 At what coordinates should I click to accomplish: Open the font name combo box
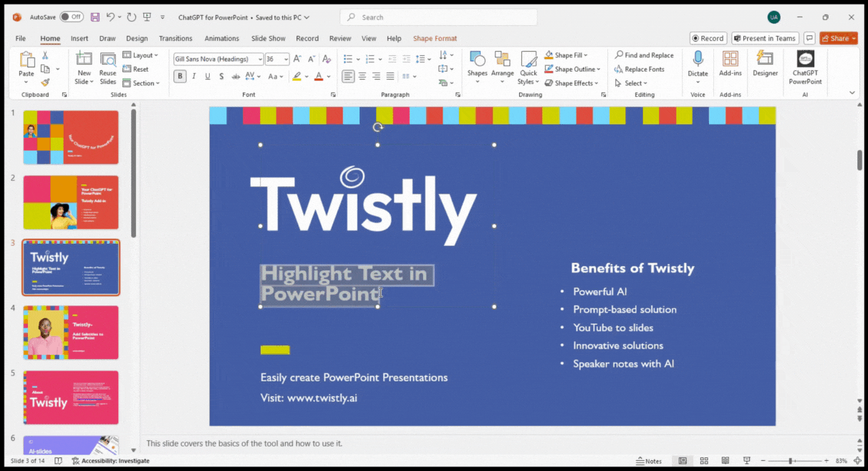[x=217, y=59]
